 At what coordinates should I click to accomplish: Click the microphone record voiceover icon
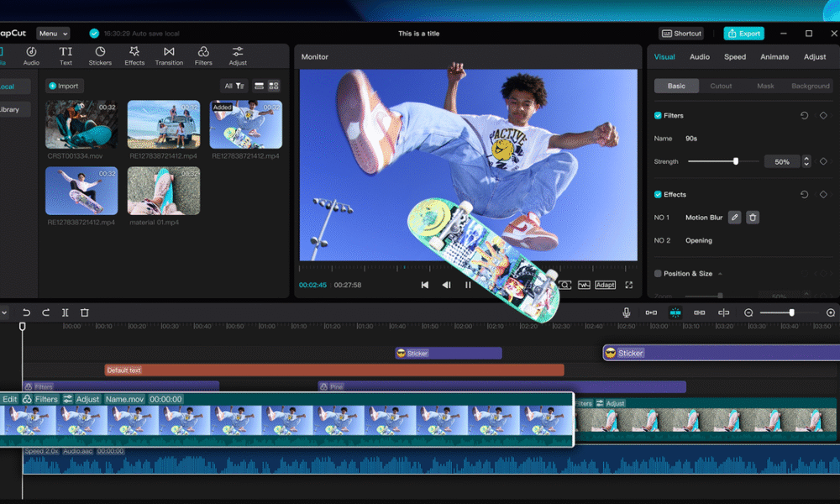pos(627,312)
